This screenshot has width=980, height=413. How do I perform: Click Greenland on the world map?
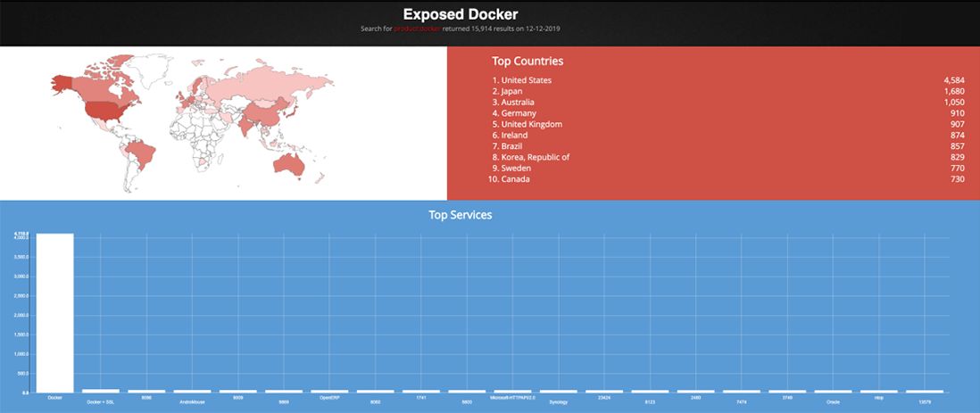pyautogui.click(x=148, y=70)
